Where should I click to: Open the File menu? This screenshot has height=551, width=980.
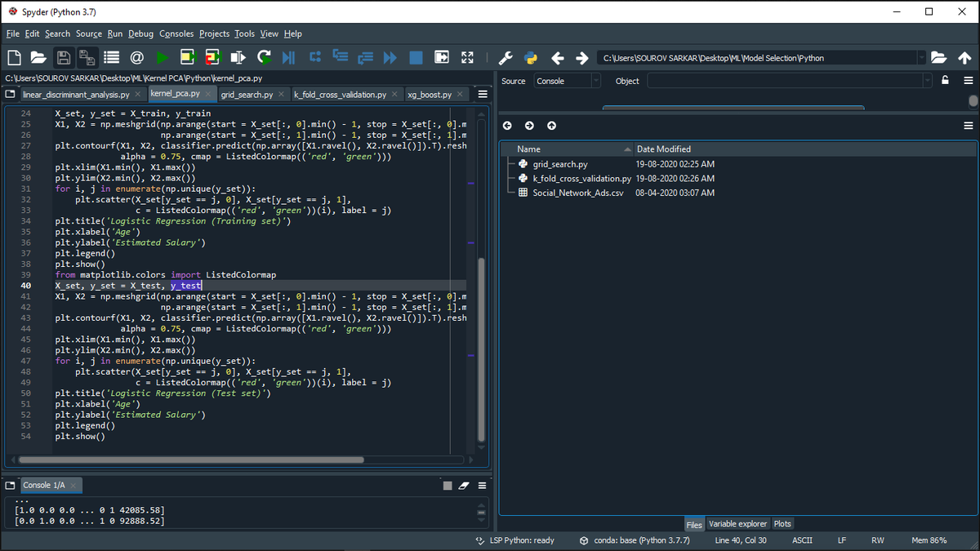pyautogui.click(x=12, y=33)
